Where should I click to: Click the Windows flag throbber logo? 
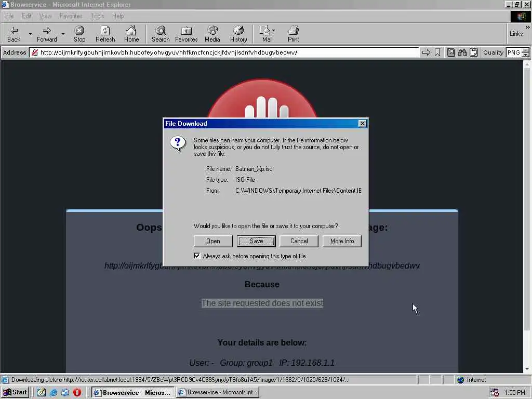(521, 16)
